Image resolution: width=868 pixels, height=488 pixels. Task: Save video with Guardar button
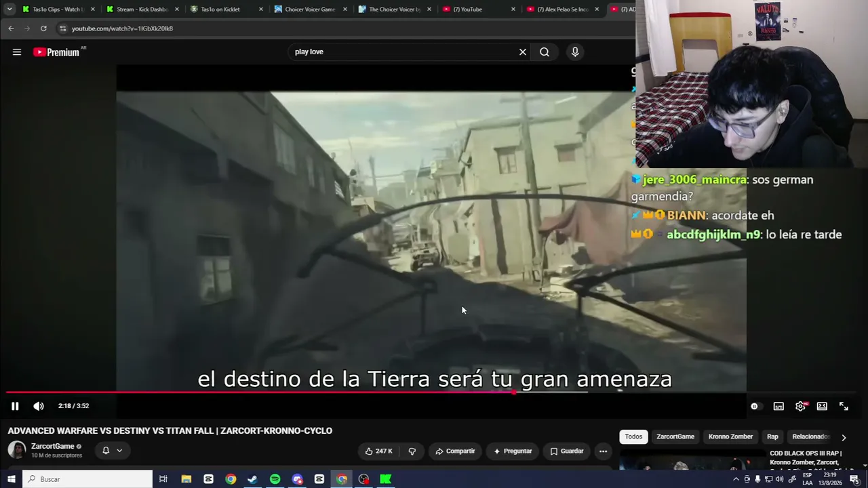point(566,451)
